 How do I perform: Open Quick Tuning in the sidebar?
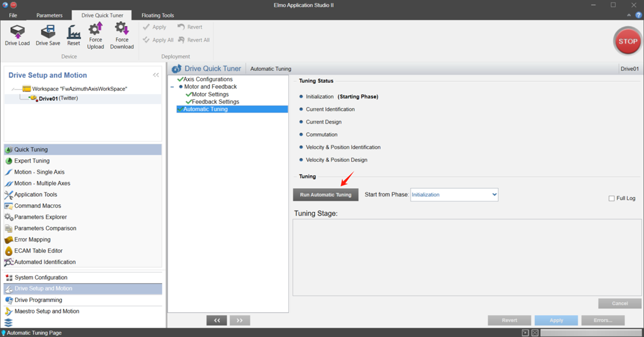pos(82,149)
